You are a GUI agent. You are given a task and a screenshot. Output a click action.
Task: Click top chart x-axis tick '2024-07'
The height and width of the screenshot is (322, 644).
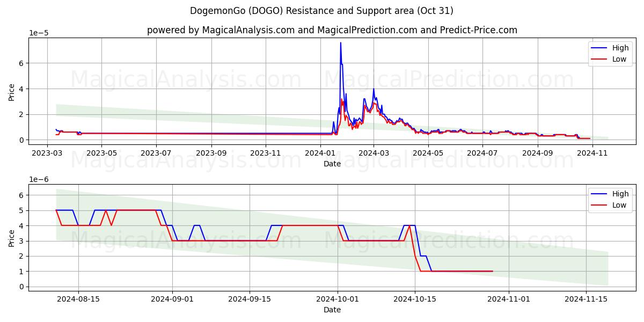point(482,152)
